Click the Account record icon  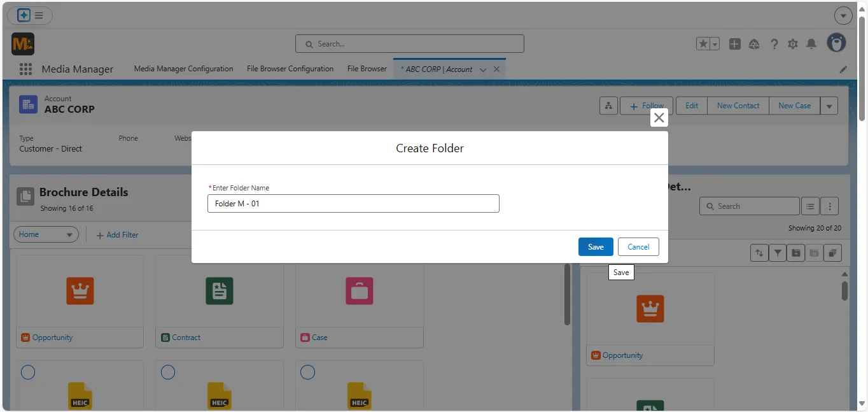(x=28, y=104)
